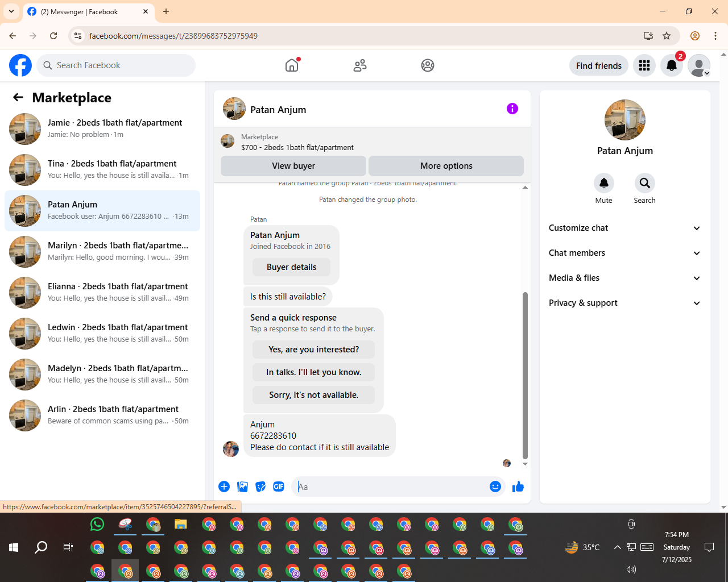Viewport: 728px width, 582px height.
Task: Open the Friends icon in top navigation
Action: [x=360, y=65]
